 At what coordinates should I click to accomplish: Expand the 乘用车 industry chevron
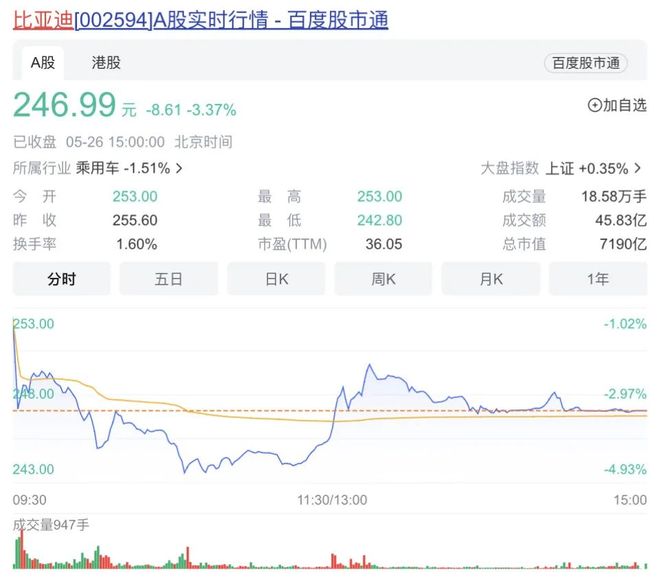pos(178,168)
